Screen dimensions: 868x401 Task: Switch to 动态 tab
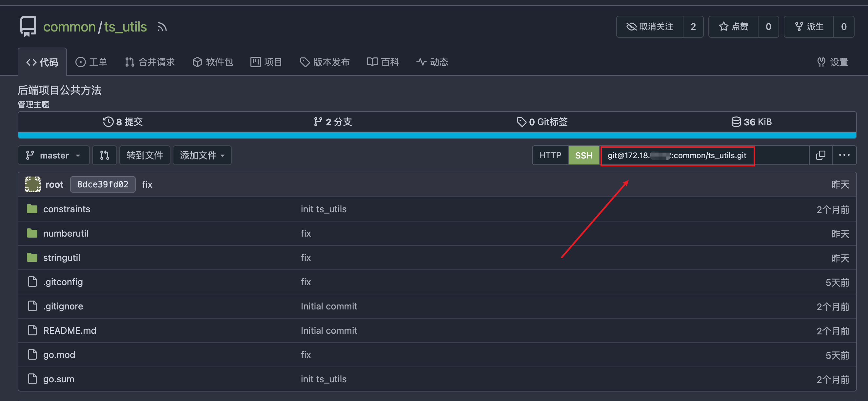(432, 62)
